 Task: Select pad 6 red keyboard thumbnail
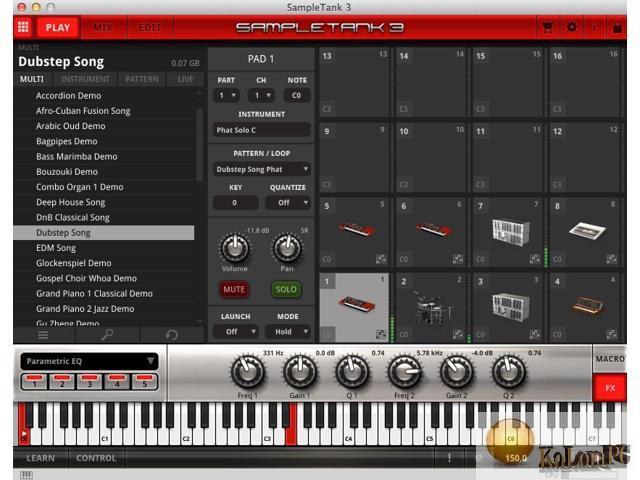coord(434,228)
